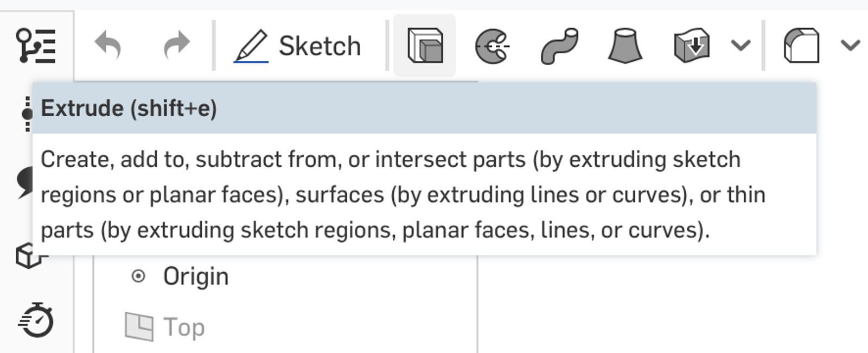Viewport: 868px width, 353px height.
Task: Select the Revolve tool
Action: [492, 46]
